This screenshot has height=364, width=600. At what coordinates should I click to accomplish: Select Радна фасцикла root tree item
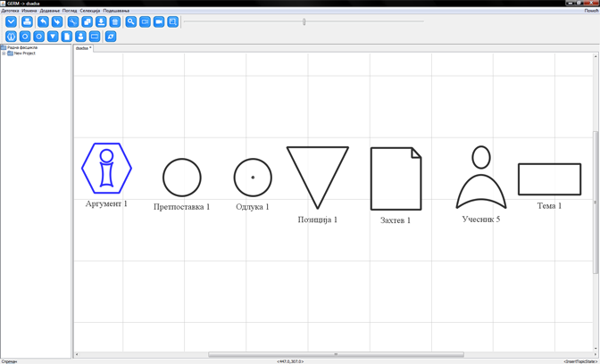click(x=21, y=47)
